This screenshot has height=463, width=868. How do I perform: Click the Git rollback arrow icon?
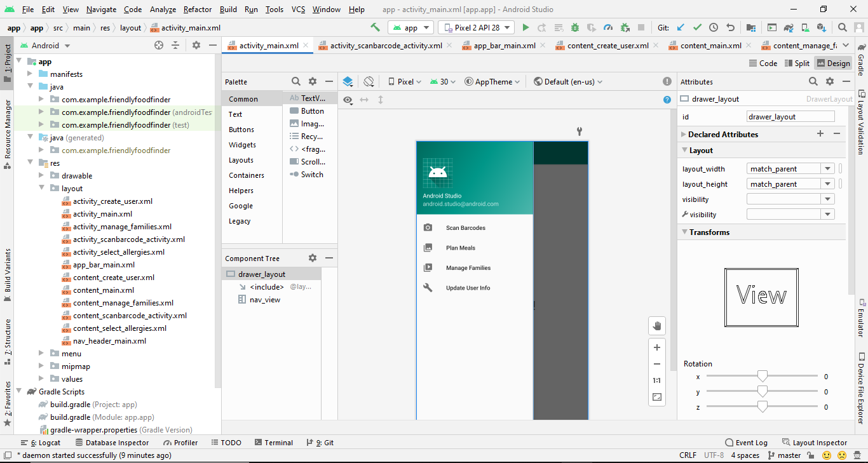coord(730,27)
